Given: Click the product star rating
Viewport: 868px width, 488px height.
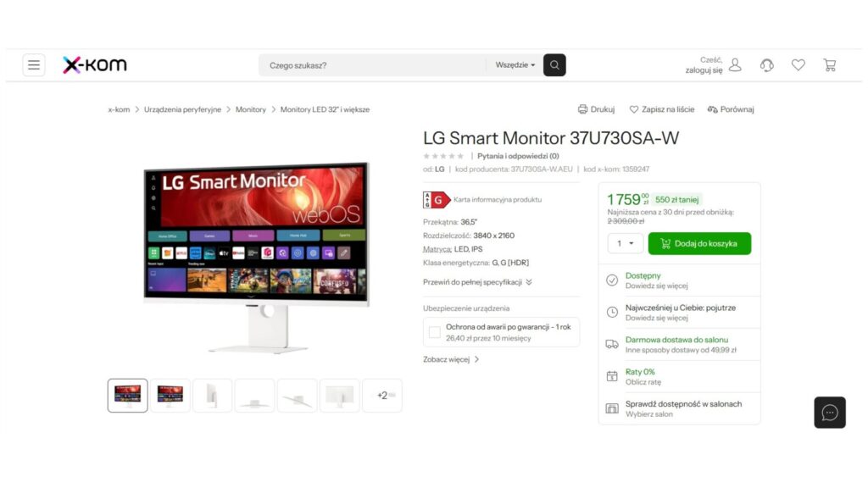Looking at the screenshot, I should point(443,156).
